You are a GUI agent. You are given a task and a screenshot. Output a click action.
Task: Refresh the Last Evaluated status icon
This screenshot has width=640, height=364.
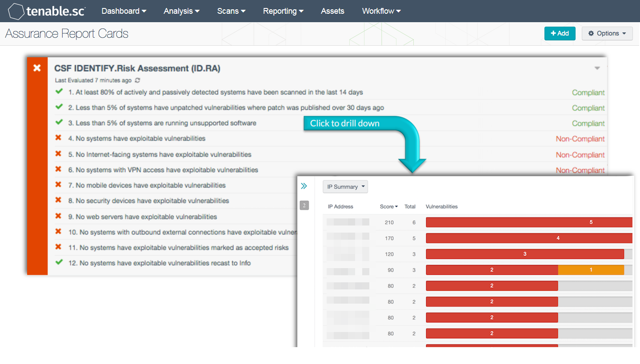tap(137, 80)
